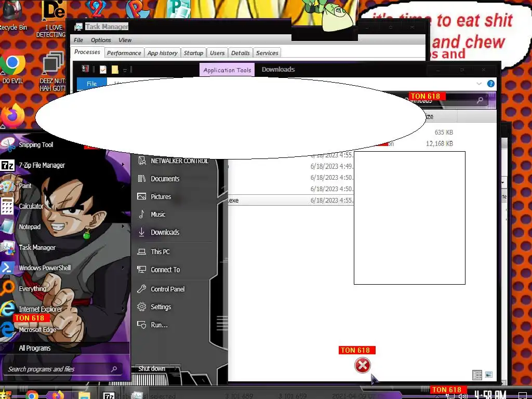Expand the Explorer ribbon chevron
Image resolution: width=532 pixels, height=399 pixels.
click(x=478, y=84)
